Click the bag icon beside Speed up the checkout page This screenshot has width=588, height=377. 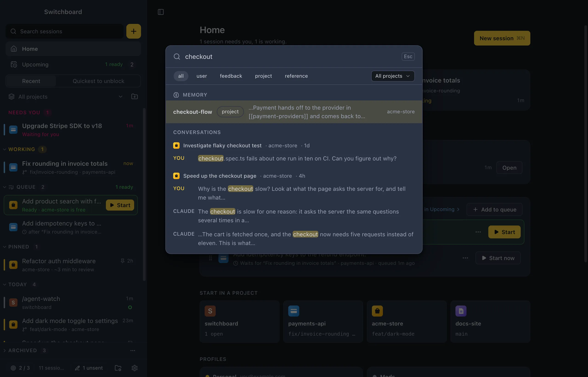coord(176,176)
